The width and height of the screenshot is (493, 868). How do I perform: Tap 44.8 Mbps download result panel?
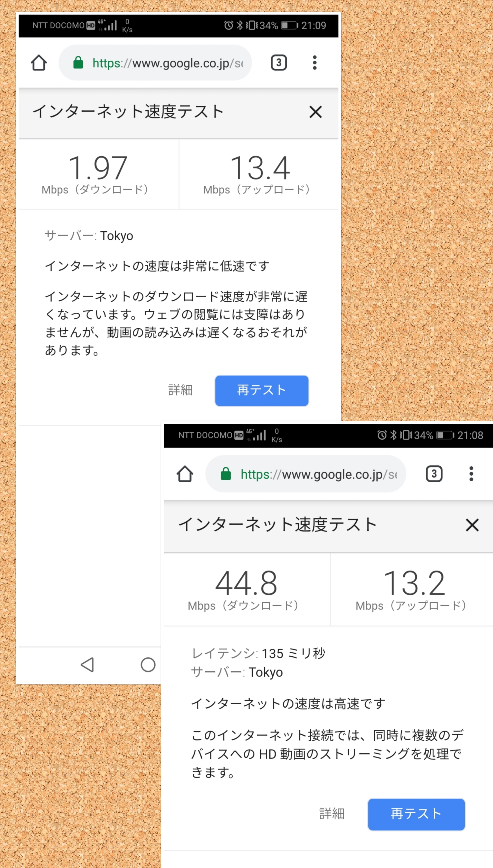point(246,589)
